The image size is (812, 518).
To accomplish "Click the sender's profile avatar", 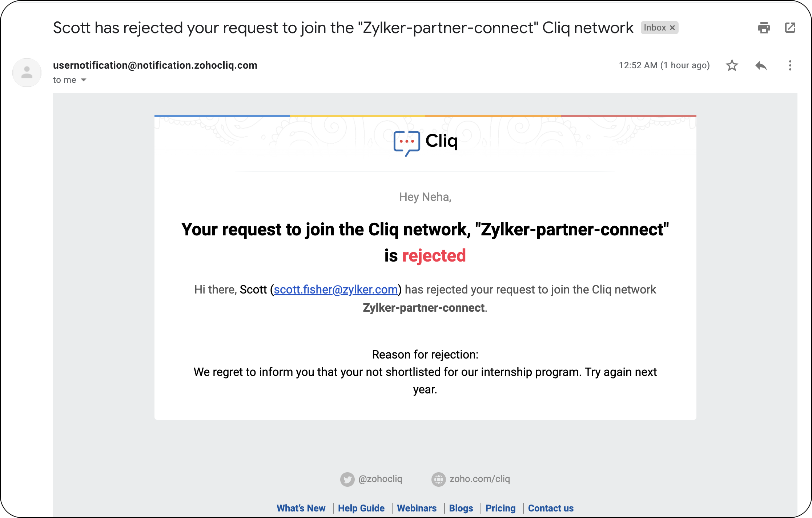I will 27,72.
